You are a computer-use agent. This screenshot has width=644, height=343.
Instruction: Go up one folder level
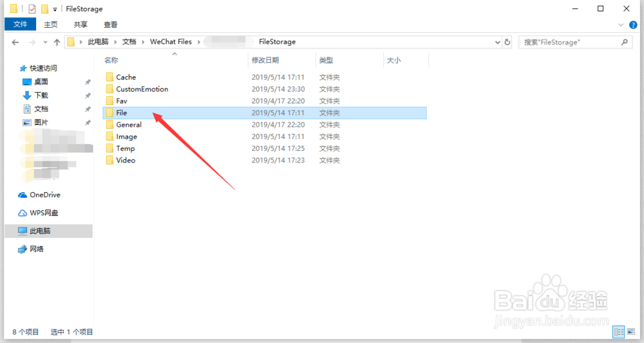(57, 42)
